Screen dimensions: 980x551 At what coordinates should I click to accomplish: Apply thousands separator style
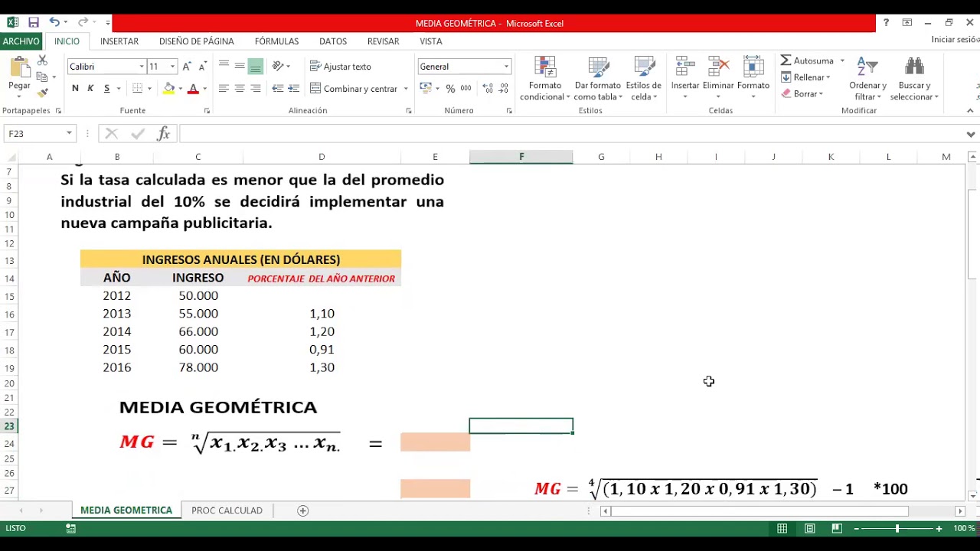coord(465,89)
